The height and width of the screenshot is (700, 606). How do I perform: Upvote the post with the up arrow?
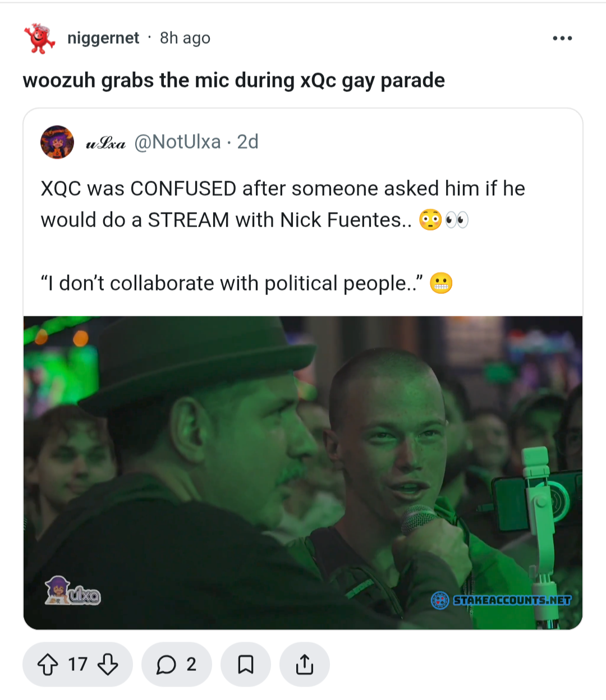click(x=48, y=665)
